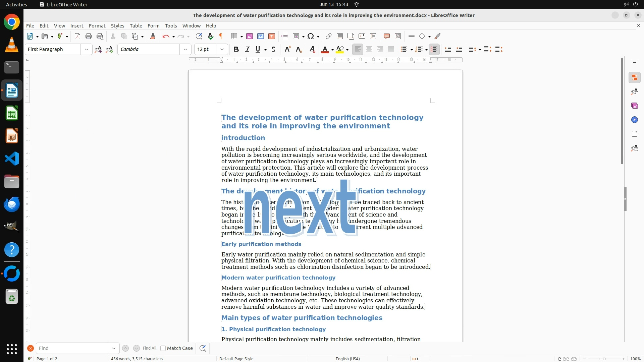Viewport: 644px width, 362px height.
Task: Click the Insert Hyperlink icon
Action: coord(329,36)
